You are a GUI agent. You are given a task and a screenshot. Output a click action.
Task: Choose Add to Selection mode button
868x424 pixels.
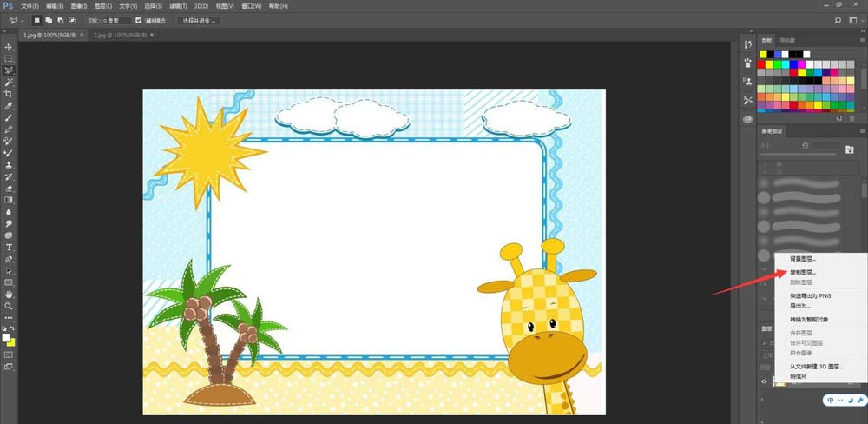click(49, 21)
